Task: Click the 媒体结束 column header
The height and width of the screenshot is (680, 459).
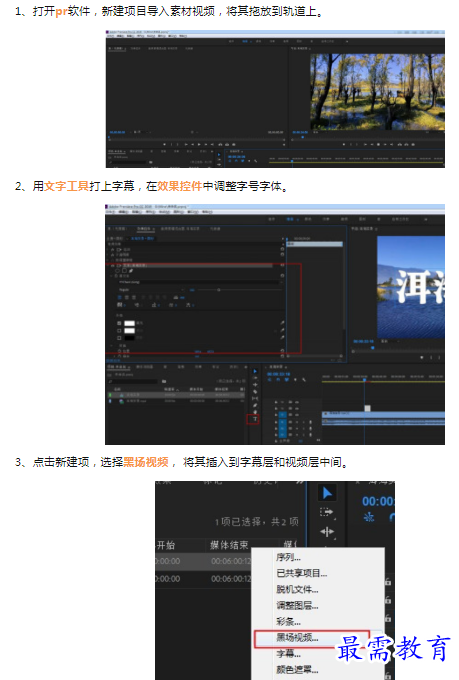Action: (230, 545)
